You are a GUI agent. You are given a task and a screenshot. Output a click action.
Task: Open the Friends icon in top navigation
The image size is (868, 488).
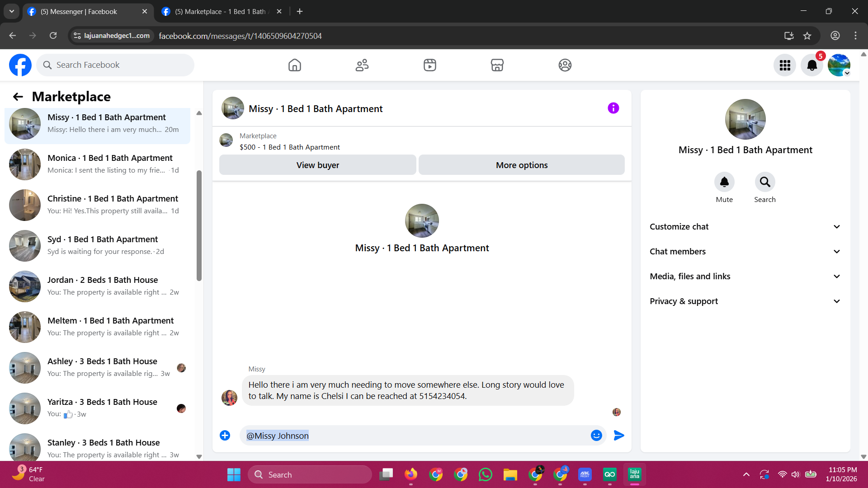click(x=362, y=65)
